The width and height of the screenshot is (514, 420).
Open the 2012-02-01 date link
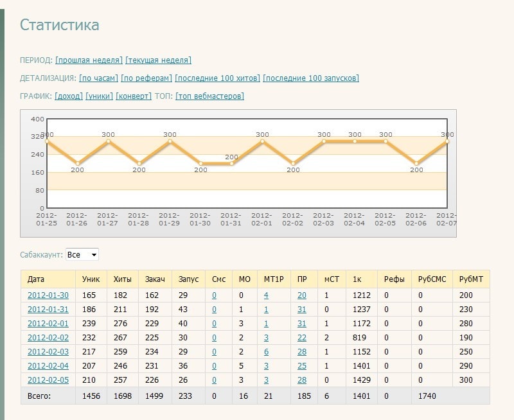pyautogui.click(x=48, y=324)
